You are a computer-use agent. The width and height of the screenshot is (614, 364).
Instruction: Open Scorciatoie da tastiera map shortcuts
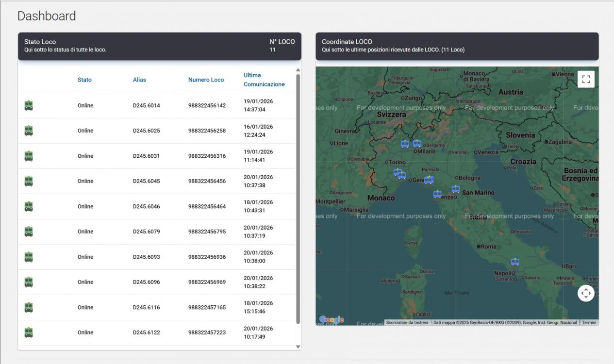[407, 323]
